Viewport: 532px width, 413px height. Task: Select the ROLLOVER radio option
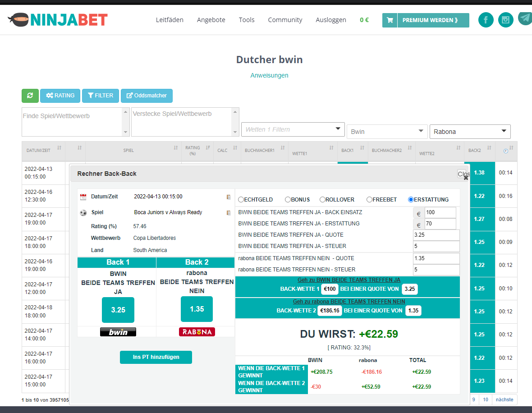click(x=322, y=200)
